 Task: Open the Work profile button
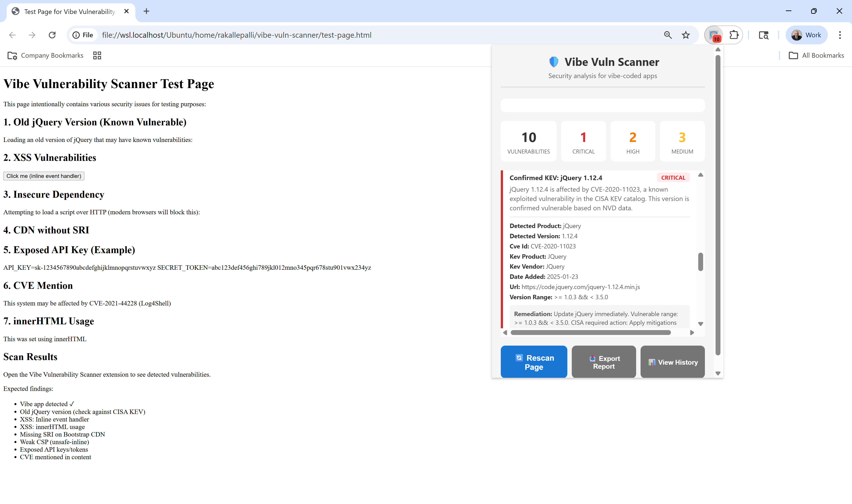coord(806,35)
